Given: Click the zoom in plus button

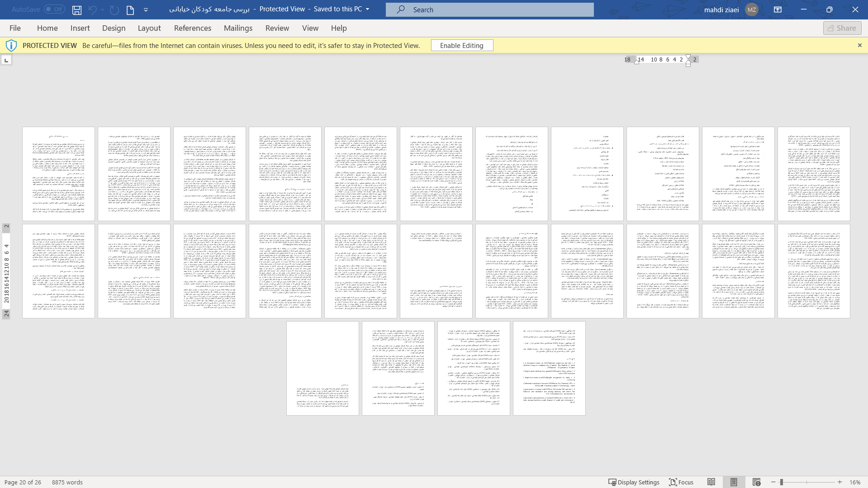Looking at the screenshot, I should pos(840,482).
